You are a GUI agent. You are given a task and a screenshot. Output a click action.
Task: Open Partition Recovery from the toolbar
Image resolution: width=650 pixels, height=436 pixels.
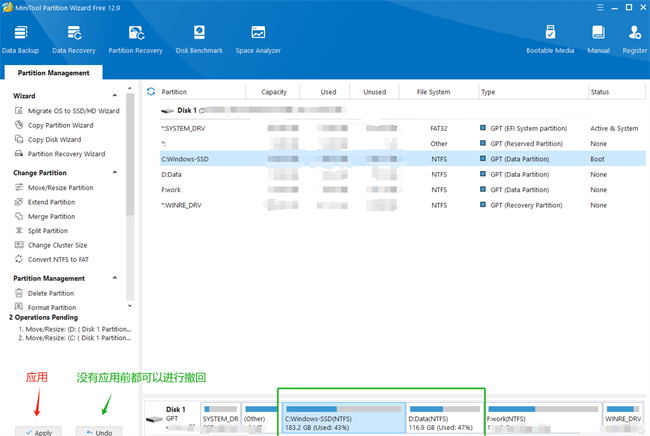coord(135,38)
